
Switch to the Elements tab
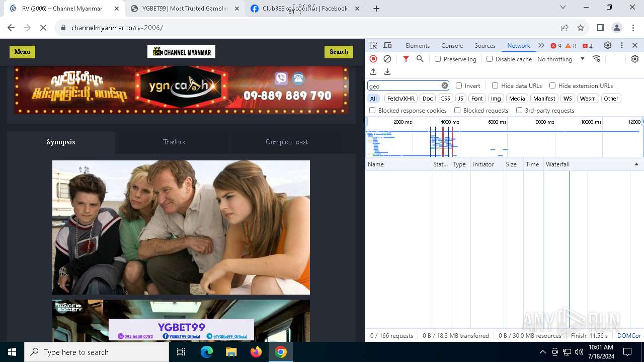(x=418, y=45)
